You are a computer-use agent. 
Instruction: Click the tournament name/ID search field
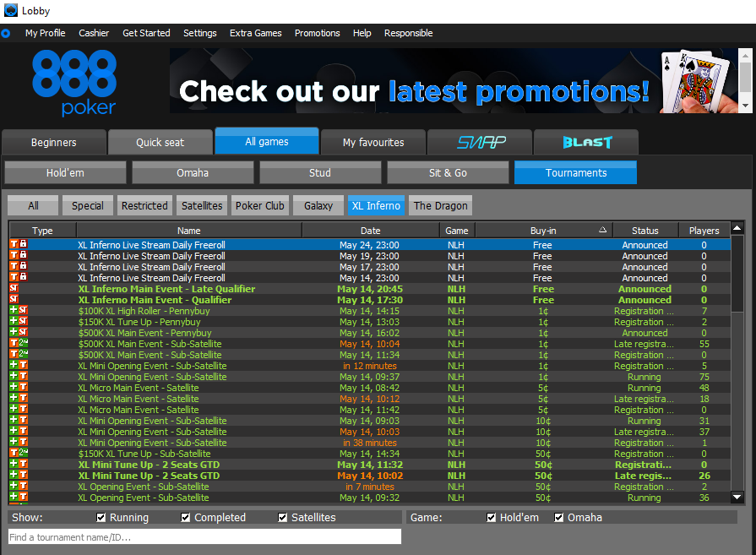204,536
